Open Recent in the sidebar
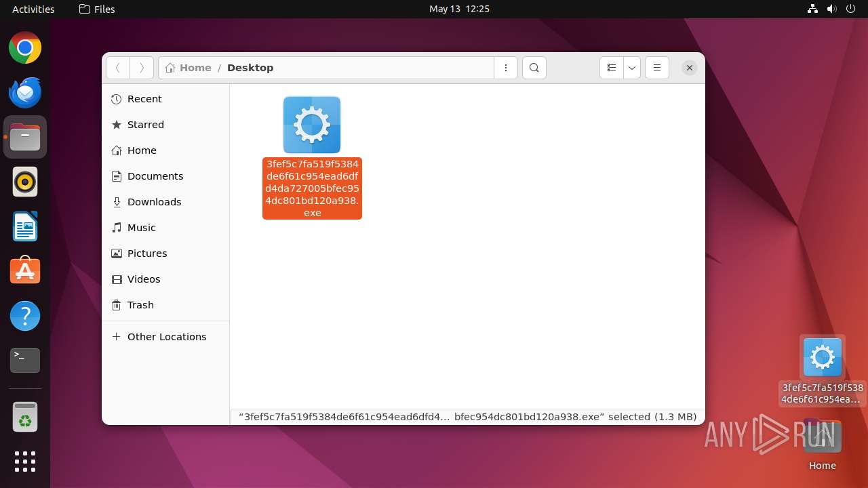The width and height of the screenshot is (868, 488). tap(165, 99)
